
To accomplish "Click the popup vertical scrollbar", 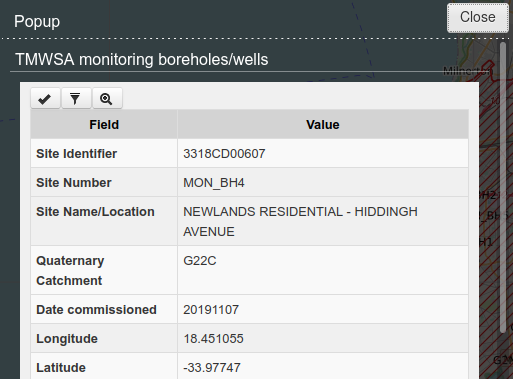I will click(x=503, y=187).
